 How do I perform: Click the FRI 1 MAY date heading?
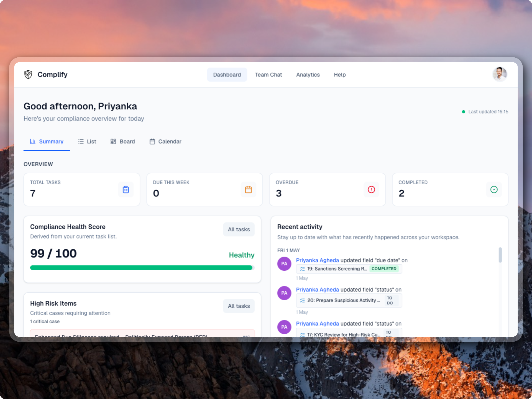coord(288,250)
